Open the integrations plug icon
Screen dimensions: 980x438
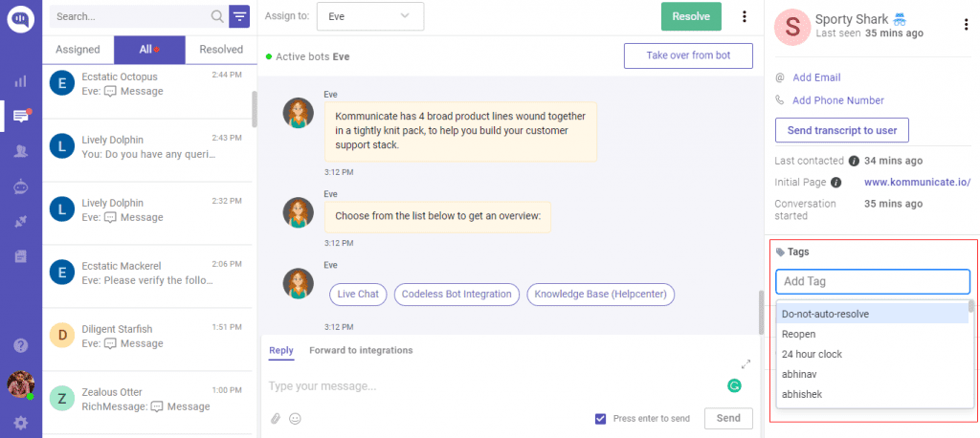click(x=21, y=222)
